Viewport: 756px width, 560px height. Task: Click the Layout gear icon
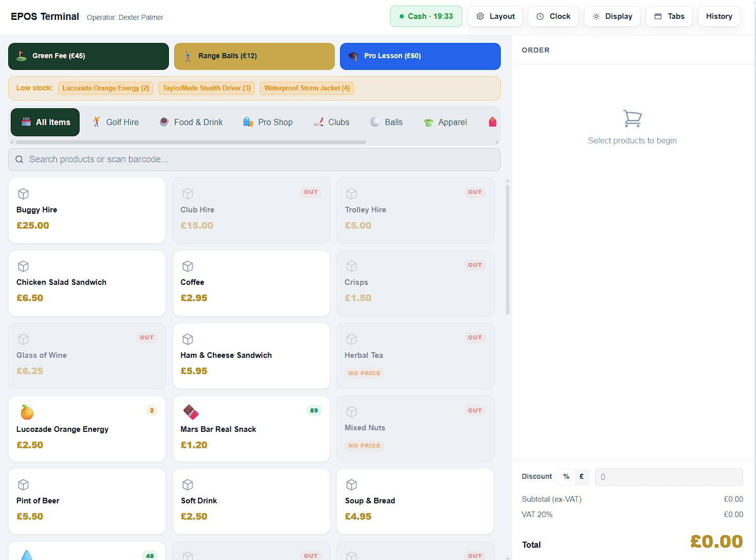(480, 16)
